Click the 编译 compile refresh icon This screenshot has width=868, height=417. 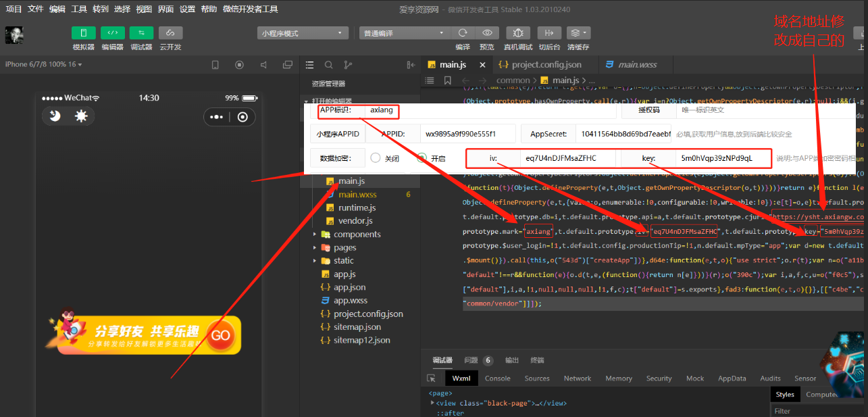463,32
